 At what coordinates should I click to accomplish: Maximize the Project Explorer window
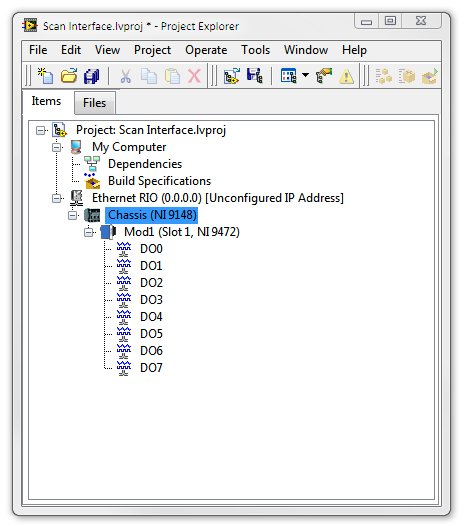point(390,21)
